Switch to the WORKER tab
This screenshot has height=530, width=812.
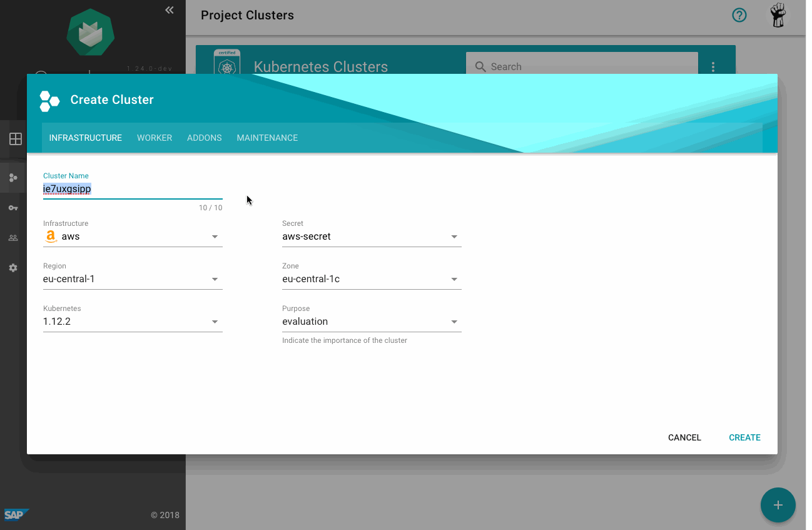(x=154, y=138)
